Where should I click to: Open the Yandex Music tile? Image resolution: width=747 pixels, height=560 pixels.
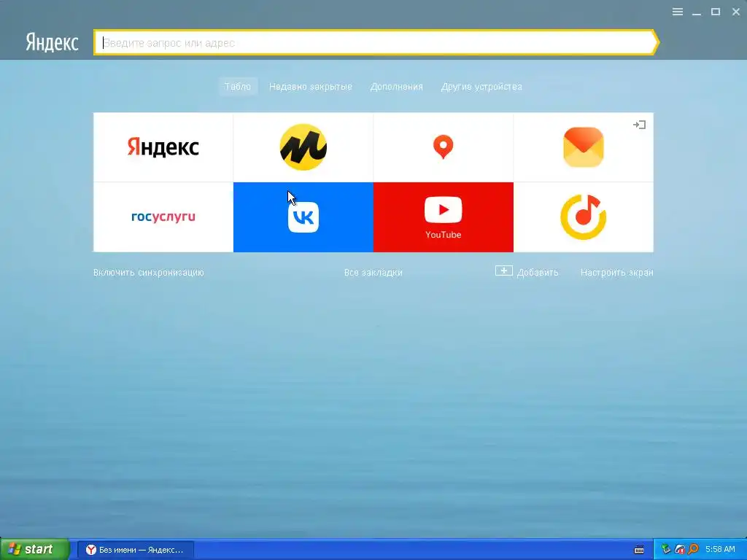[583, 217]
